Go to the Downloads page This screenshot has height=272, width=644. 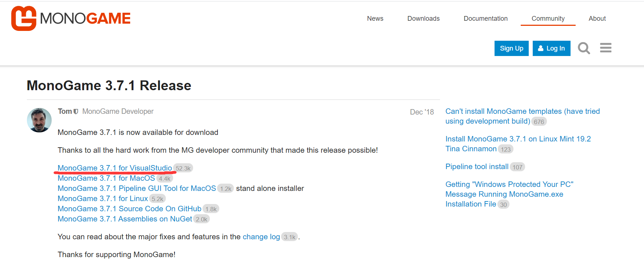click(423, 19)
